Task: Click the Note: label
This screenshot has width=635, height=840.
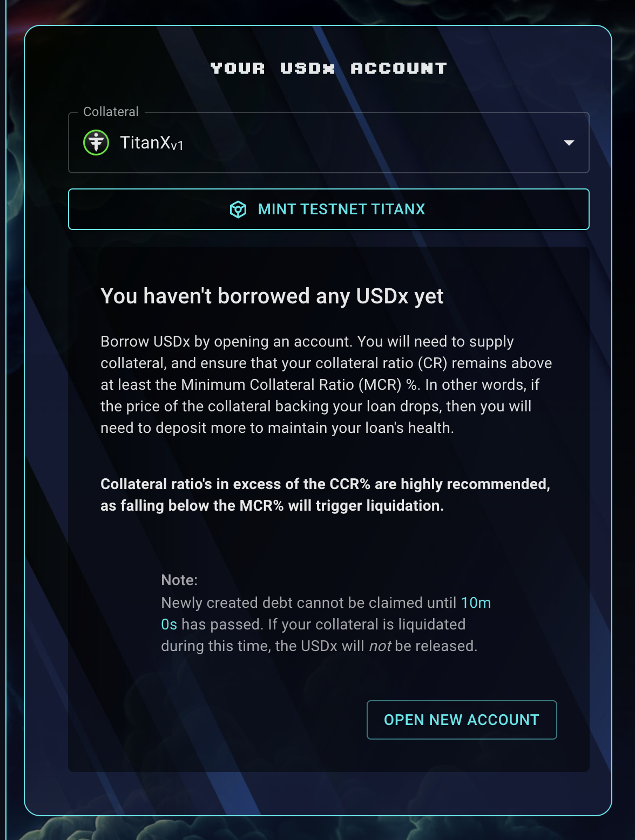Action: coord(179,580)
